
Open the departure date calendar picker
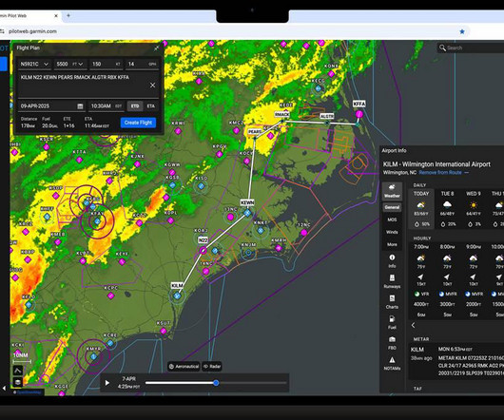coord(81,106)
